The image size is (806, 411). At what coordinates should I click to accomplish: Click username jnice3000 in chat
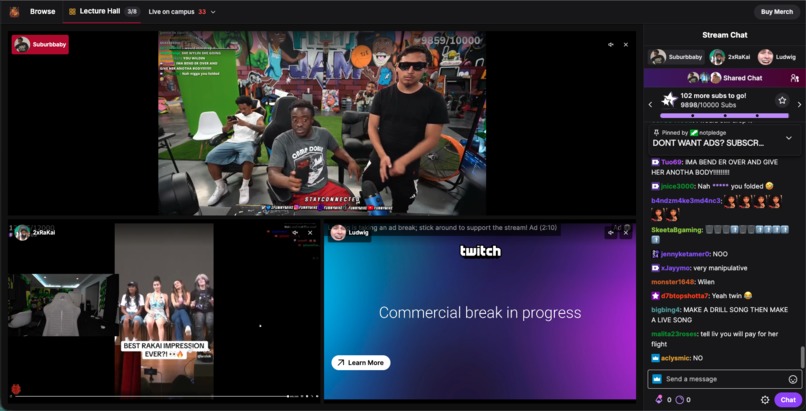[676, 186]
